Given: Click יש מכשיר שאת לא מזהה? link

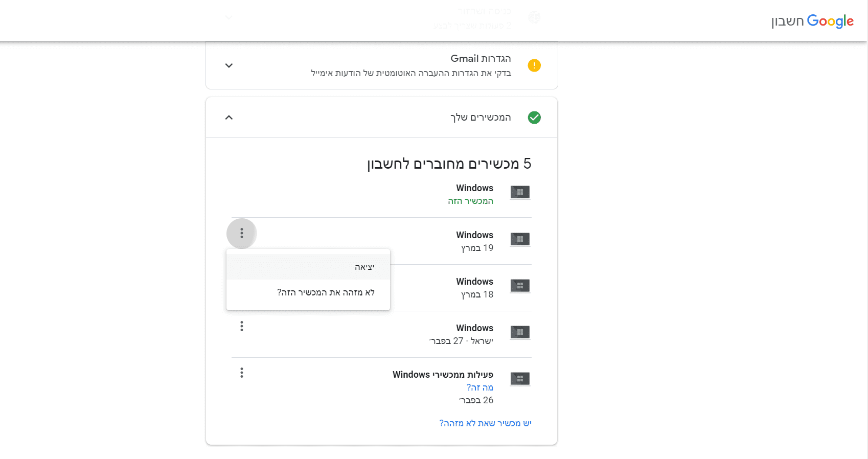Looking at the screenshot, I should coord(485,423).
